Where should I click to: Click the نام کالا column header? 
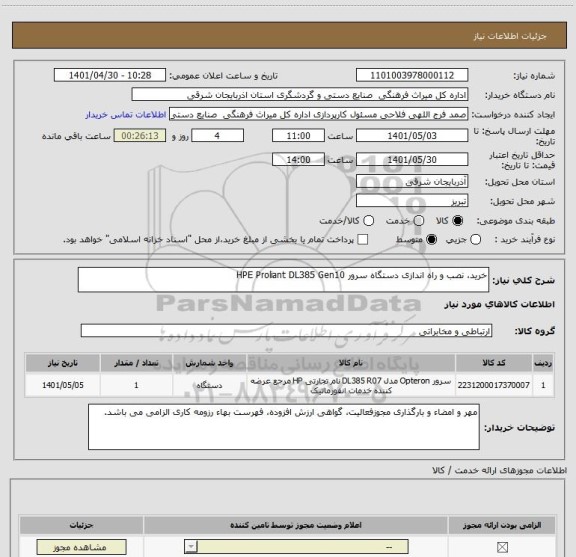(x=350, y=363)
